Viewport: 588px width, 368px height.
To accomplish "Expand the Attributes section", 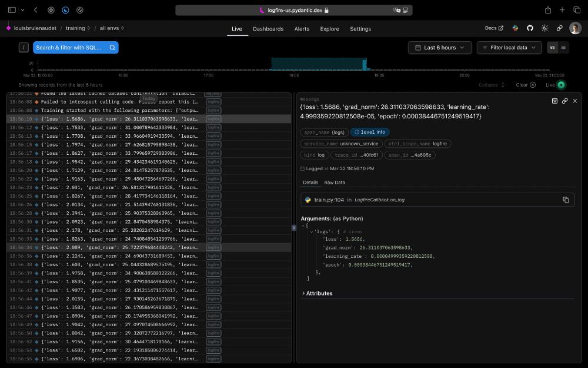I will click(318, 293).
